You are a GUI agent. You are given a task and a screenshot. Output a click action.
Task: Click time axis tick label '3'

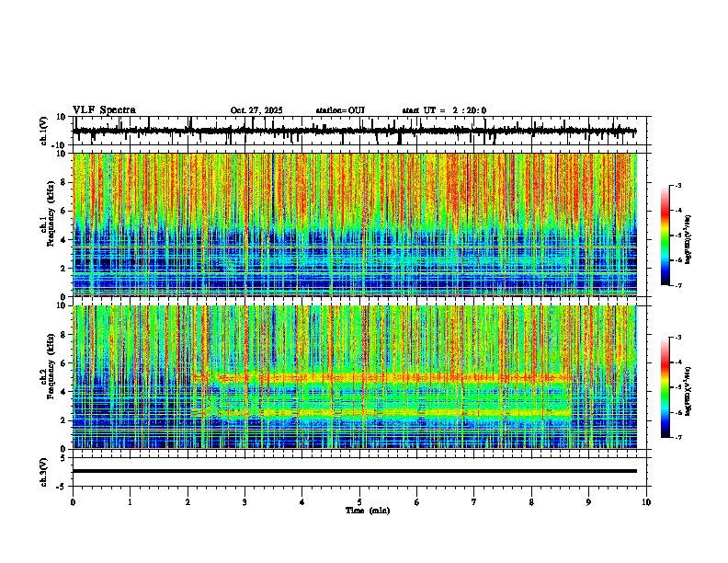point(245,502)
